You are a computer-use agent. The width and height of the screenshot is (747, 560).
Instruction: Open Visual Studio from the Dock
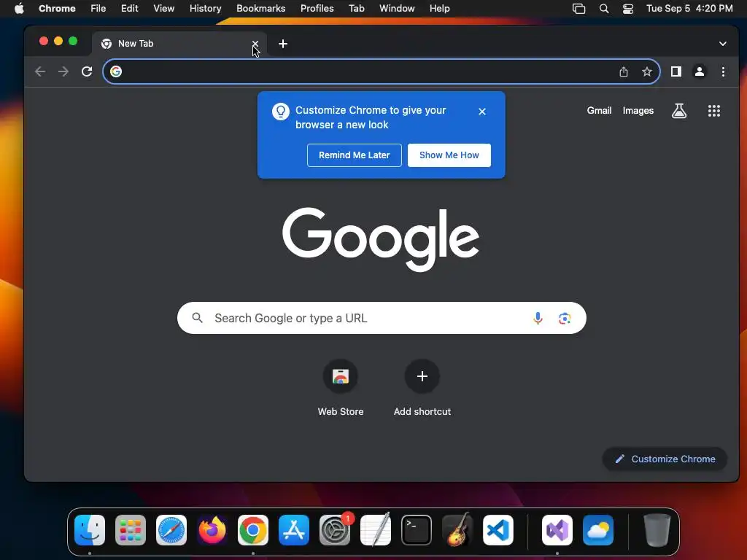pos(557,530)
